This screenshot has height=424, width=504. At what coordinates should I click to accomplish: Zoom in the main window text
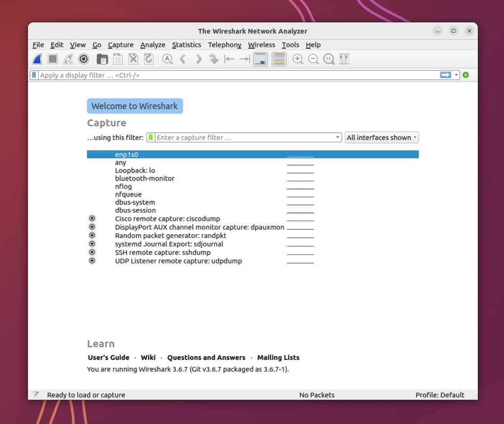pyautogui.click(x=298, y=59)
